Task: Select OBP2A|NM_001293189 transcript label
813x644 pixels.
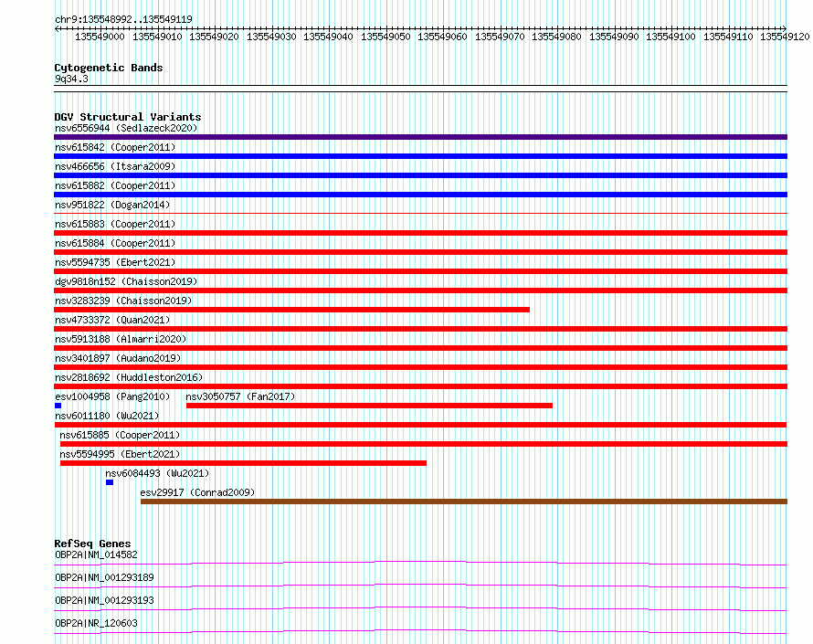Action: pyautogui.click(x=104, y=577)
